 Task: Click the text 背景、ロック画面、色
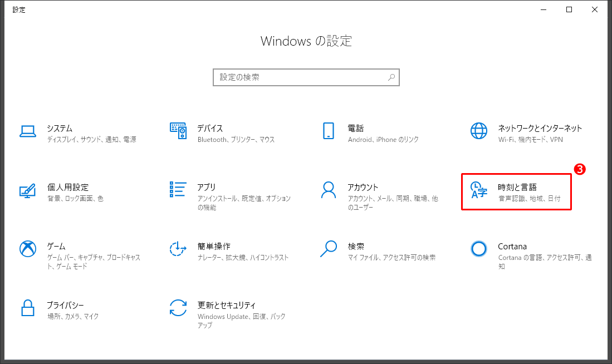point(75,199)
